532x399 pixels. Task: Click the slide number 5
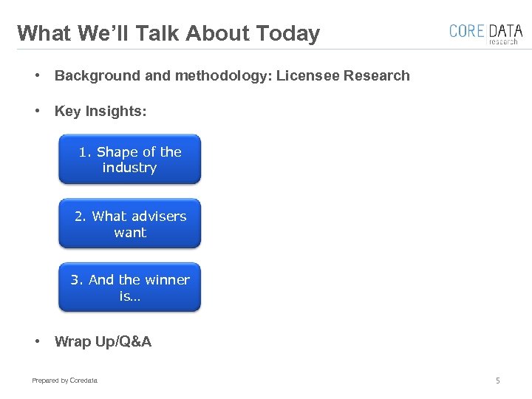[x=497, y=381]
